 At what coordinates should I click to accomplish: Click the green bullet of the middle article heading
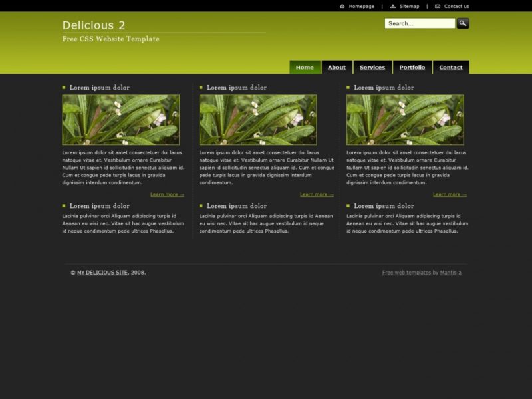[x=201, y=86]
